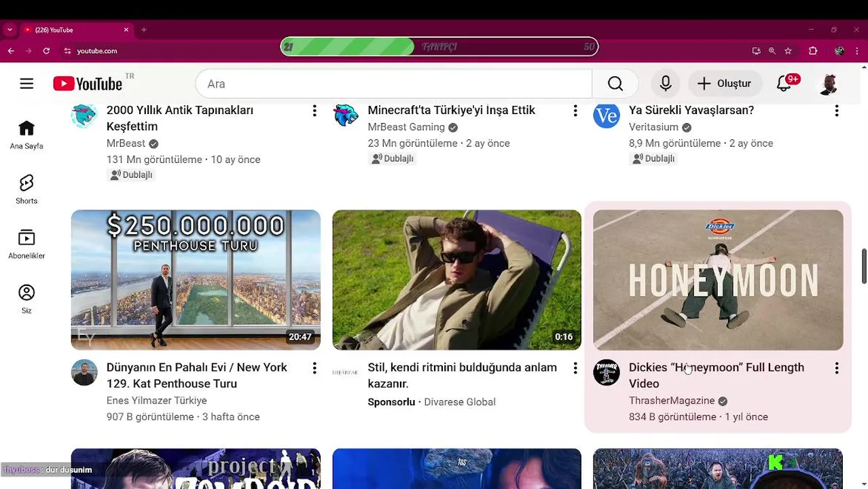Click Dublajlı badge under Veritasium video
868x489 pixels.
(653, 158)
